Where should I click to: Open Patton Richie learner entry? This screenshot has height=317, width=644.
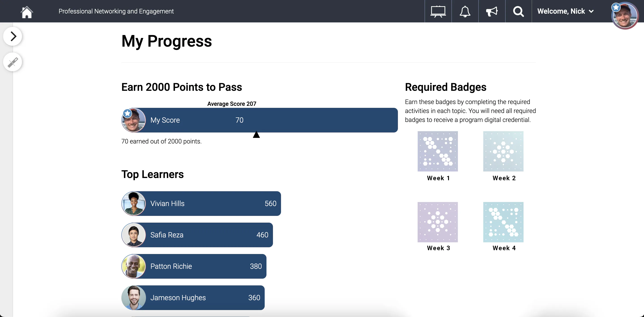[x=194, y=266]
